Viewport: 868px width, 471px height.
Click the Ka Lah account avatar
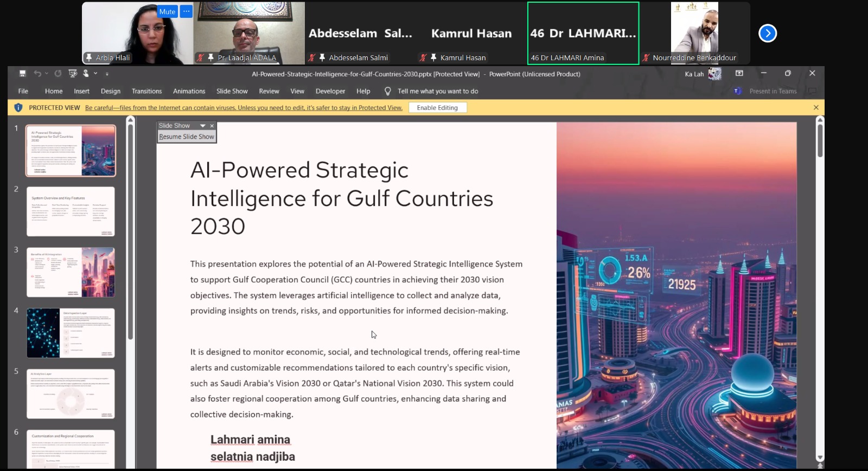tap(715, 74)
